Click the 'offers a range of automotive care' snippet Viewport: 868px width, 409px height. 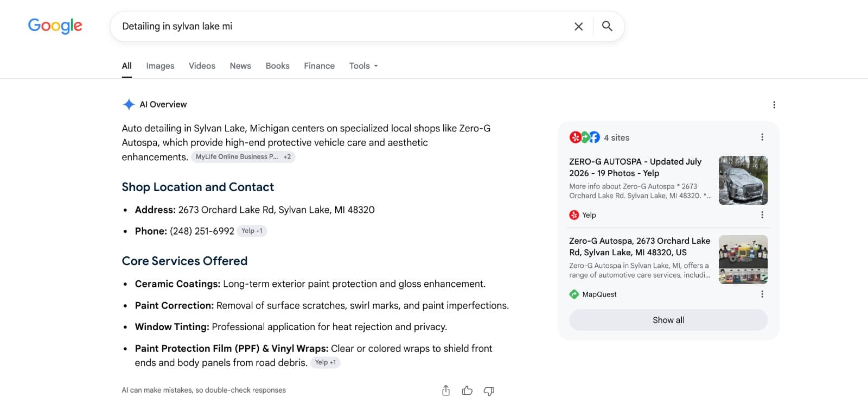pos(640,270)
